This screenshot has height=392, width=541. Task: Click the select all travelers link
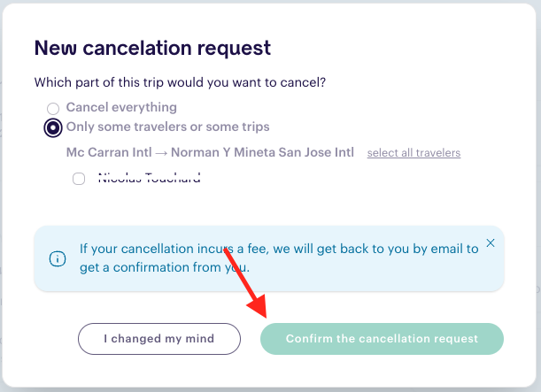click(x=413, y=153)
